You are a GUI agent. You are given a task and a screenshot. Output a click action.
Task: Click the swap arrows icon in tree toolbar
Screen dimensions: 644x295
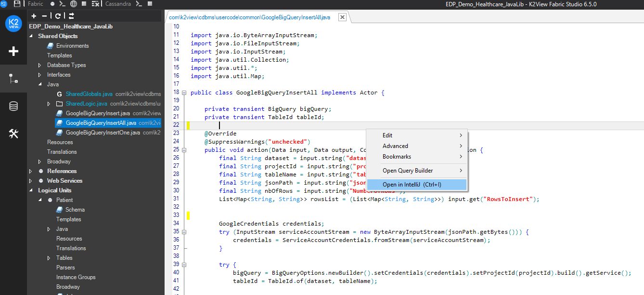(71, 16)
